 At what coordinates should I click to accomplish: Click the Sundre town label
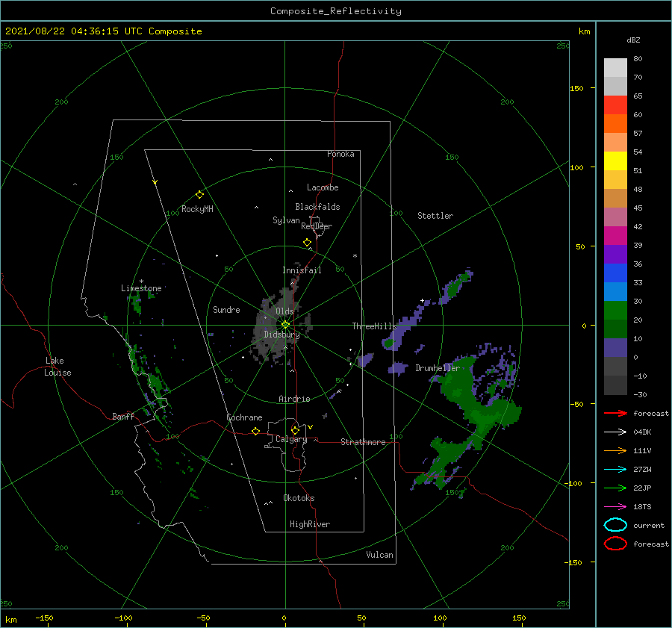pyautogui.click(x=226, y=309)
